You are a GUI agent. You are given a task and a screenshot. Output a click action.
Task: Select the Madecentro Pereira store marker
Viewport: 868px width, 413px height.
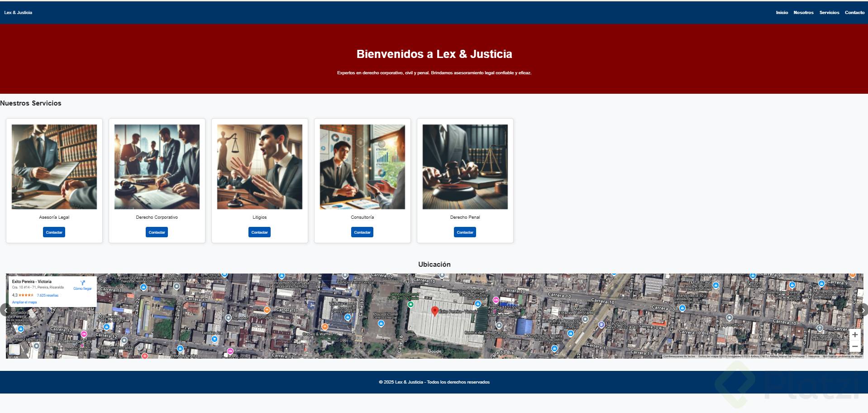(106, 327)
